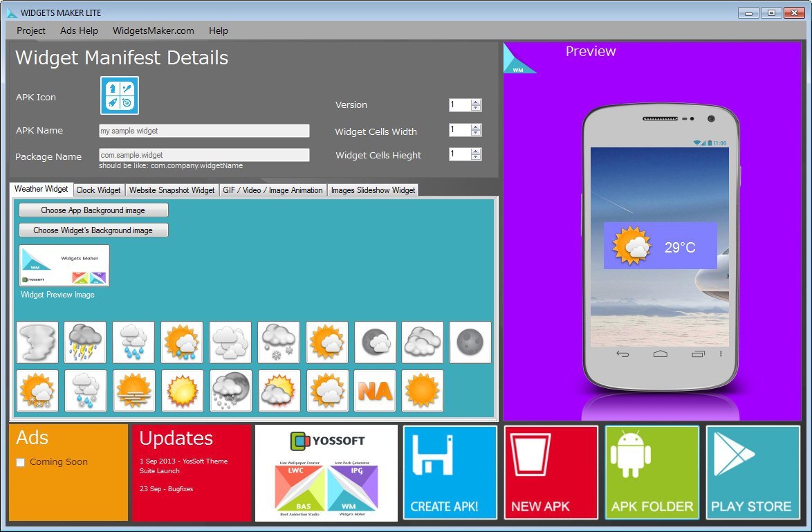The width and height of the screenshot is (812, 532).
Task: Tick the Coming Soon ads checkbox
Action: pyautogui.click(x=20, y=462)
